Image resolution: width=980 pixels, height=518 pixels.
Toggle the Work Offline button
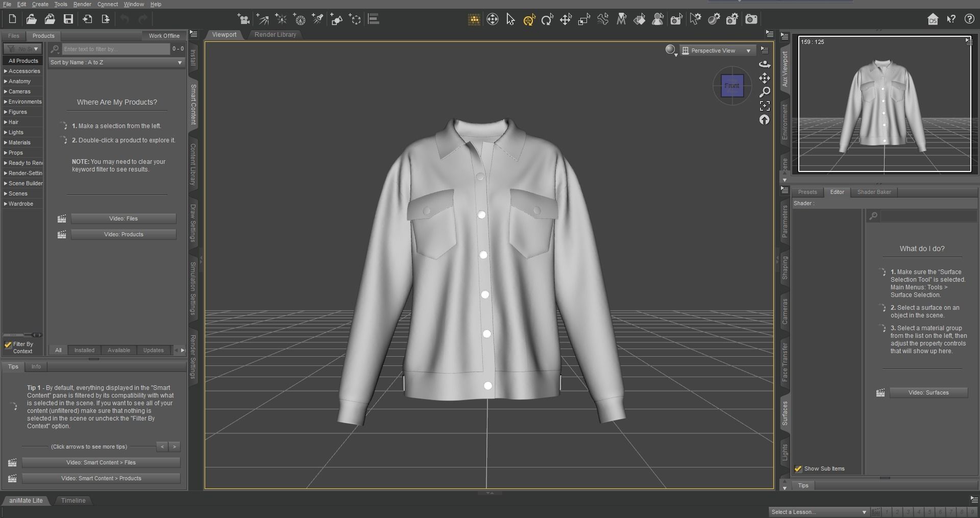(164, 36)
